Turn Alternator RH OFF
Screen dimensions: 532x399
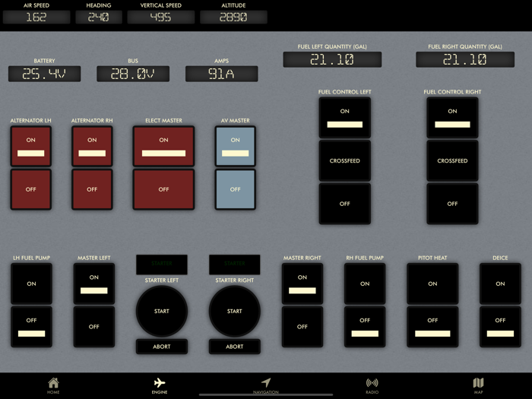click(x=92, y=189)
